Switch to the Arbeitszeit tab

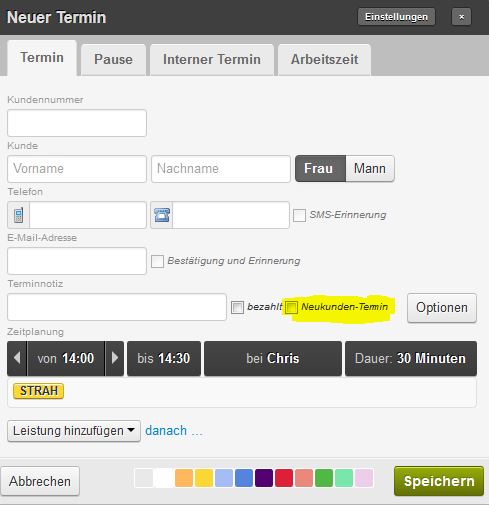pos(324,59)
